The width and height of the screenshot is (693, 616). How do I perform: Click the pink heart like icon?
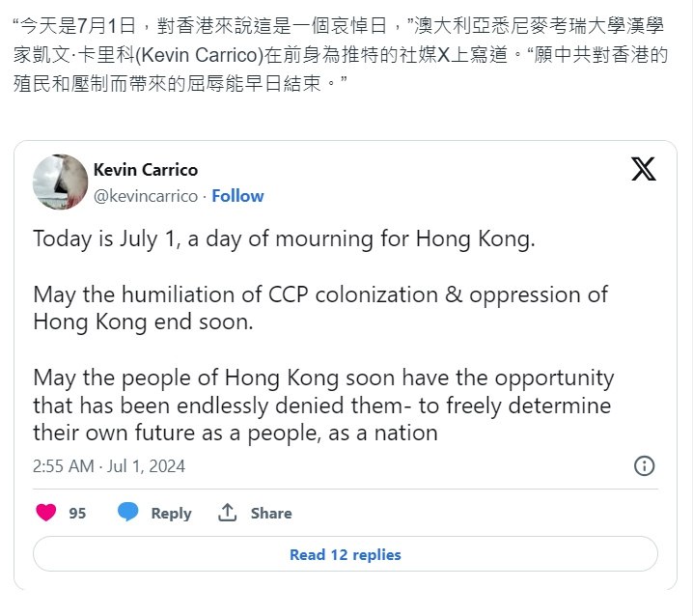46,513
